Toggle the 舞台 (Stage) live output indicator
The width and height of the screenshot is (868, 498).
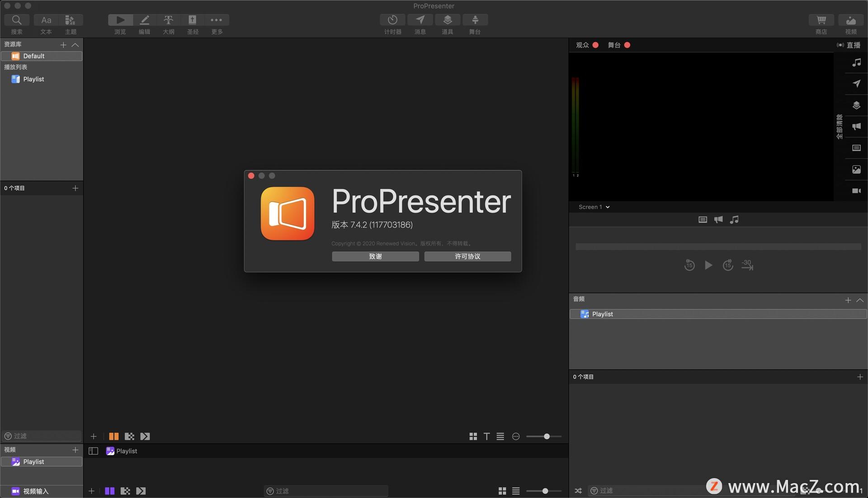(x=627, y=45)
